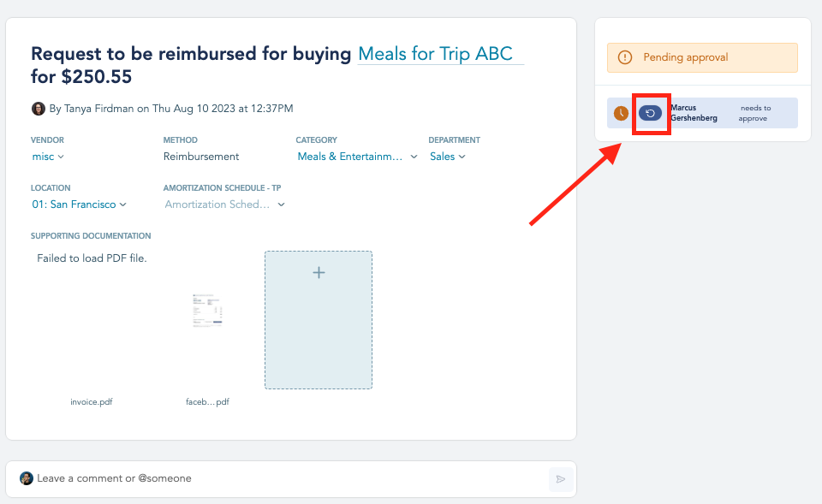Click the plus icon to add documentation
The image size is (822, 504).
pyautogui.click(x=319, y=272)
